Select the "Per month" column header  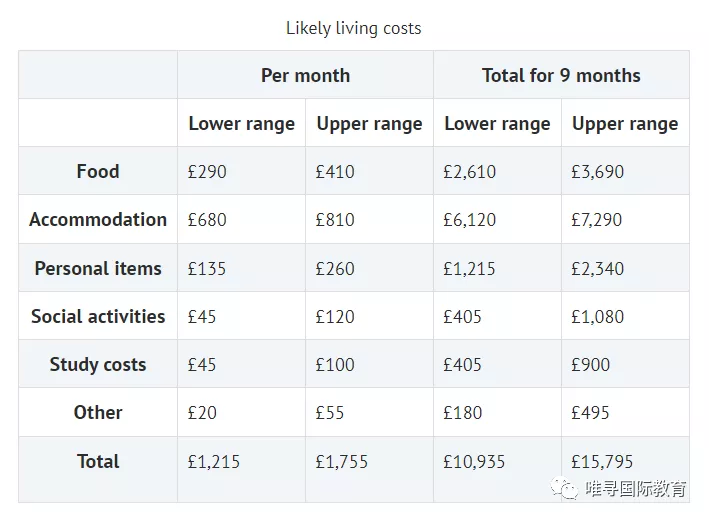(305, 75)
